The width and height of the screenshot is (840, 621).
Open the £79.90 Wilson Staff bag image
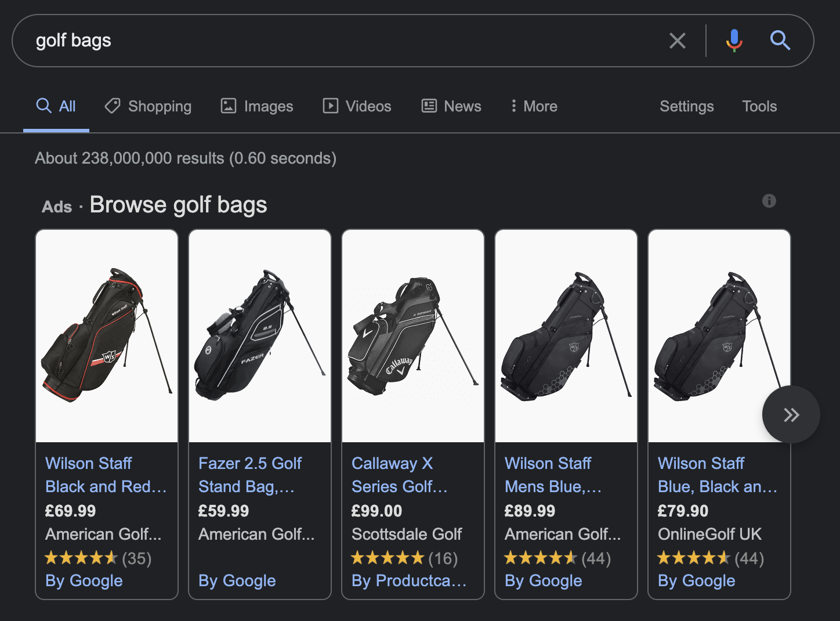[x=719, y=336]
